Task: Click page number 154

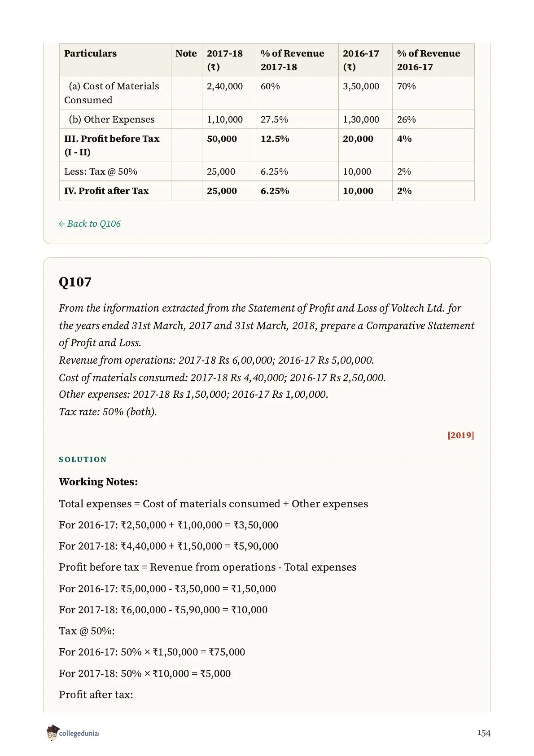Action: point(484,733)
